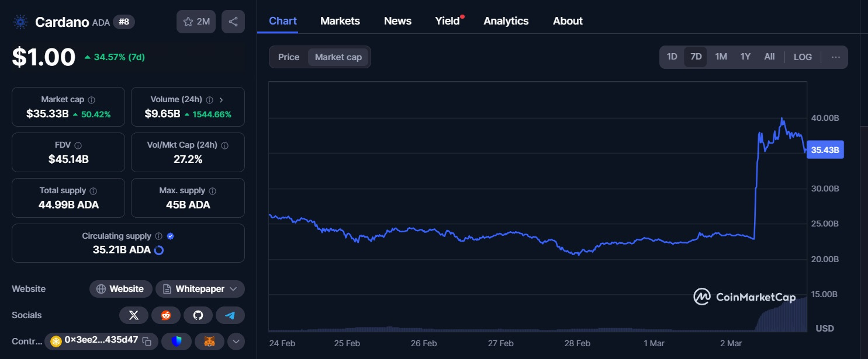Click the CoinMarketCap logo watermark
The height and width of the screenshot is (359, 868).
coord(745,297)
